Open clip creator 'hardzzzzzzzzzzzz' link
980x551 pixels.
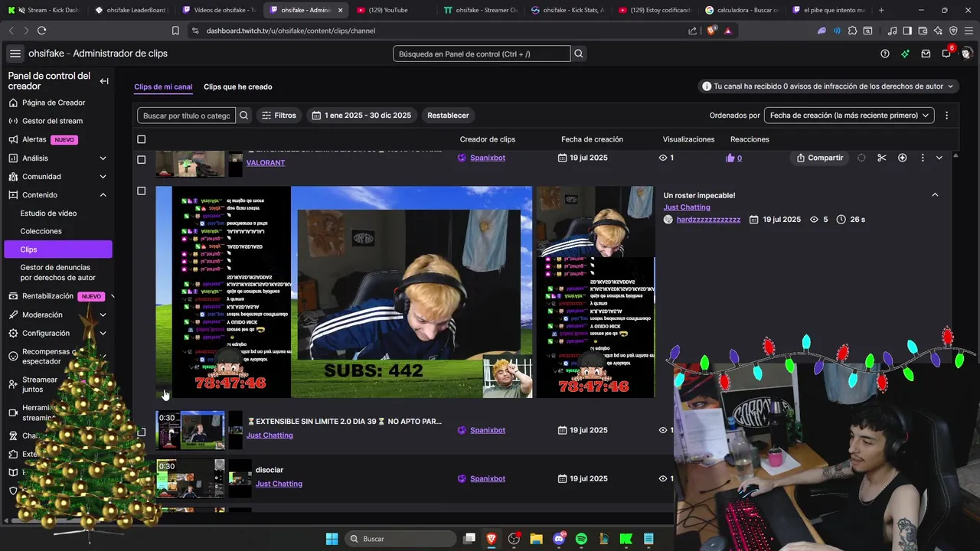coord(708,220)
